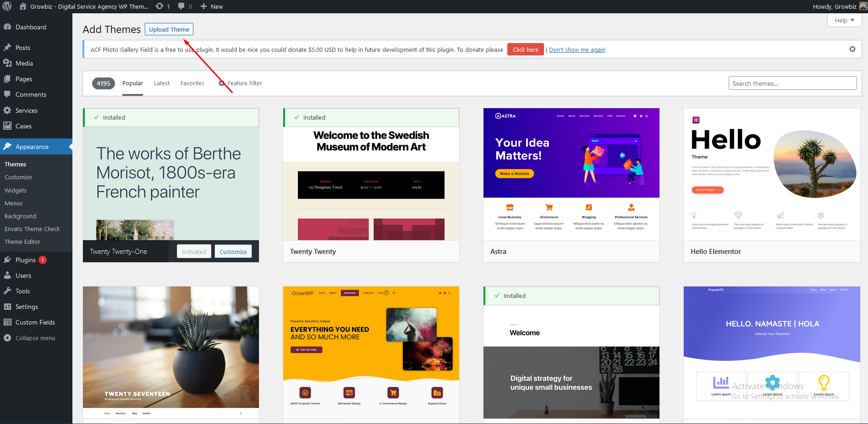868x424 pixels.
Task: Select the PopularFX theme thumbnail
Action: tap(772, 352)
